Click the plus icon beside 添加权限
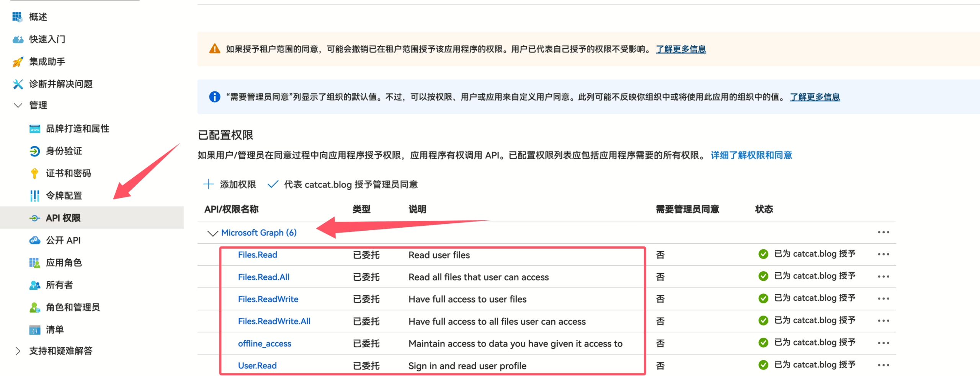This screenshot has width=980, height=376. pos(209,184)
